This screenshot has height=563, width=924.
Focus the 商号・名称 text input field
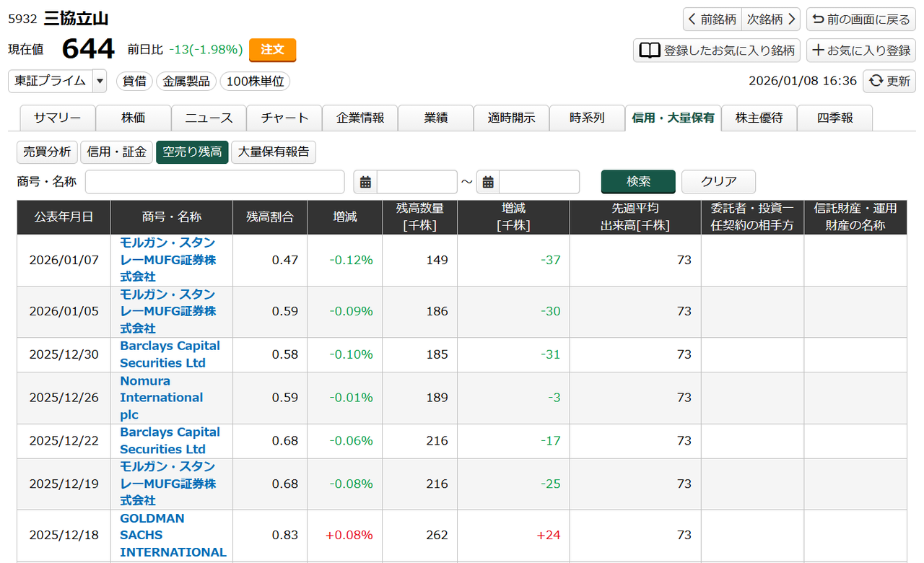tap(214, 182)
